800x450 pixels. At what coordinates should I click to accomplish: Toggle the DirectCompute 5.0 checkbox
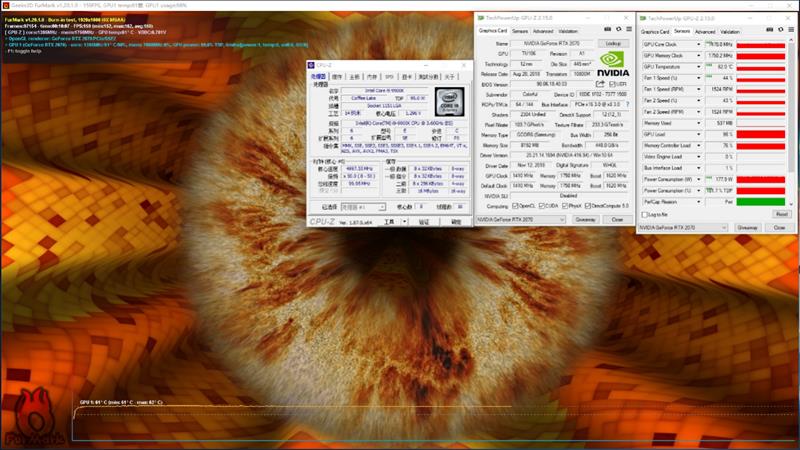point(588,206)
